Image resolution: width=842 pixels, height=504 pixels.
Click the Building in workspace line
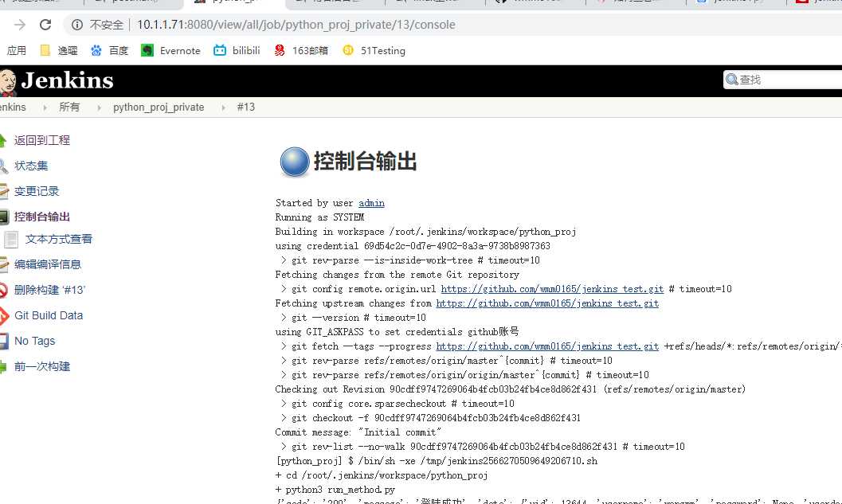point(425,232)
